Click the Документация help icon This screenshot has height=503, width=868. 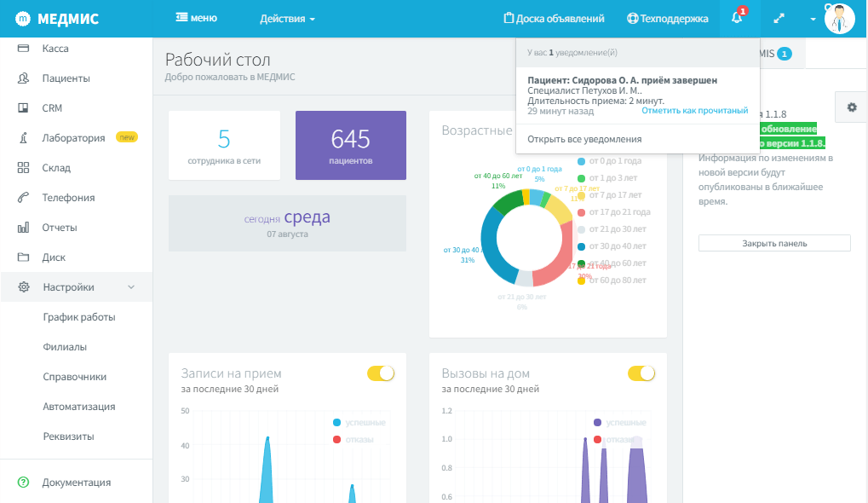coord(23,483)
